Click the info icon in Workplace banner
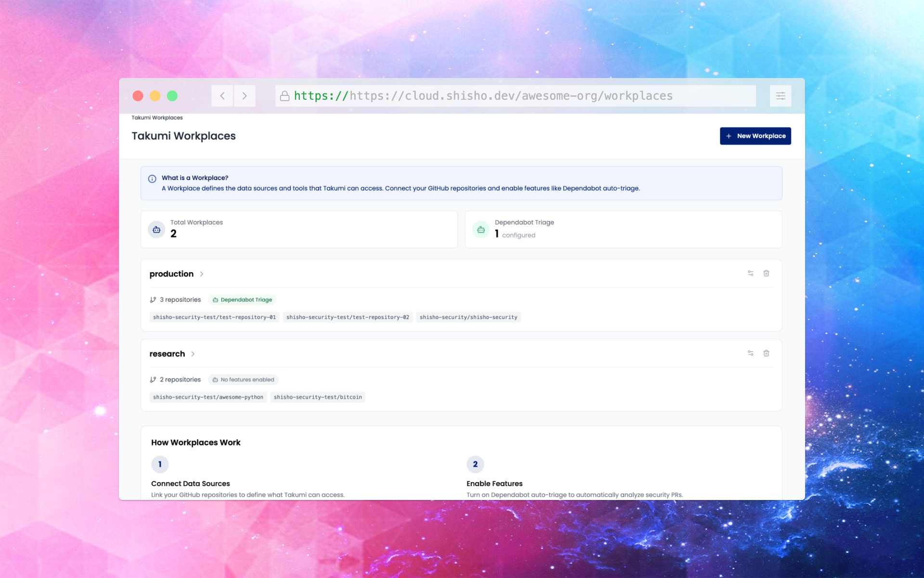 [152, 179]
